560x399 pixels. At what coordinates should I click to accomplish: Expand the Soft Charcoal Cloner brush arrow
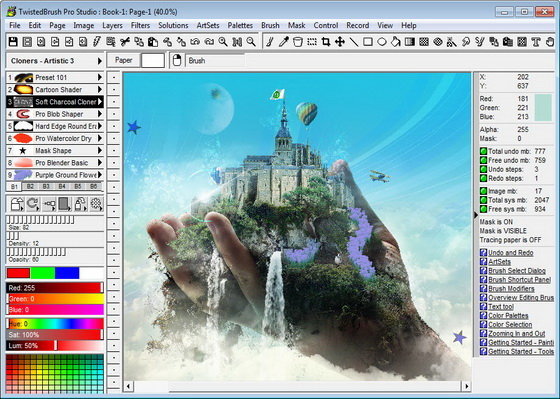pyautogui.click(x=100, y=102)
